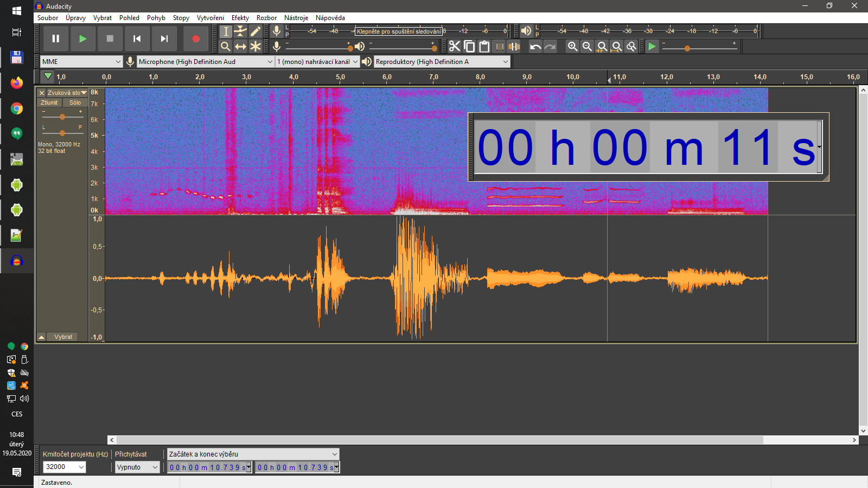Viewport: 868px width, 488px height.
Task: Click the Undo arrow icon
Action: tap(536, 46)
